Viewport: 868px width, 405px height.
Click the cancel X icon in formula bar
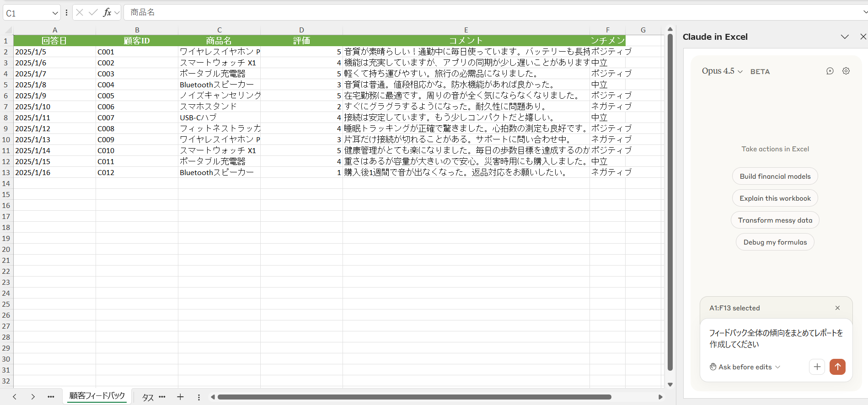click(x=80, y=12)
